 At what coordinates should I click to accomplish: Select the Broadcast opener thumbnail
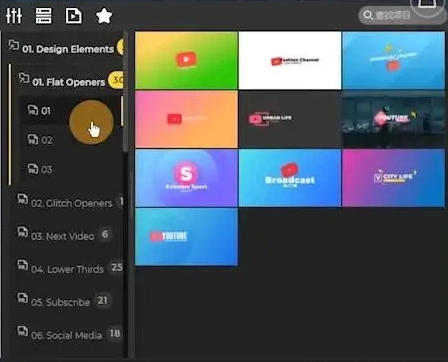pyautogui.click(x=290, y=178)
